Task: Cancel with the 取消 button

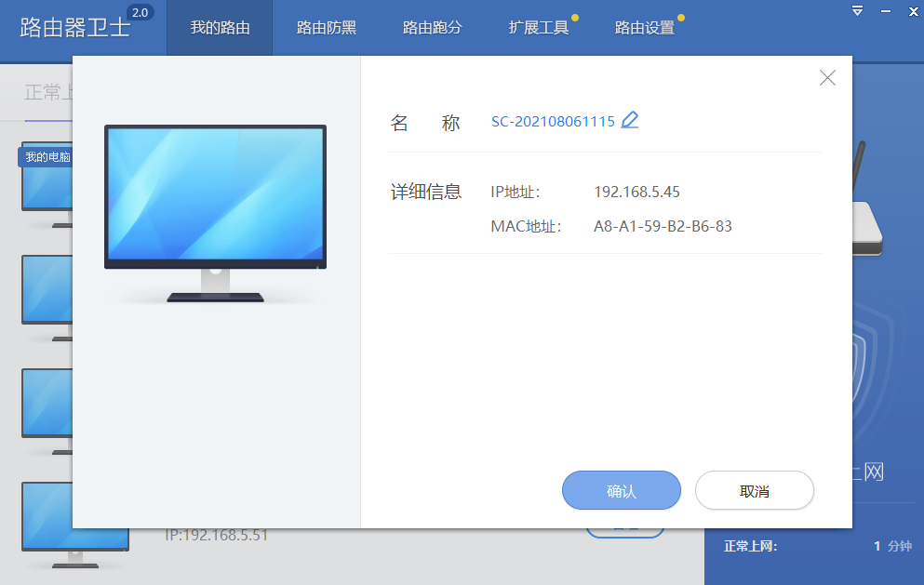Action: coord(755,490)
